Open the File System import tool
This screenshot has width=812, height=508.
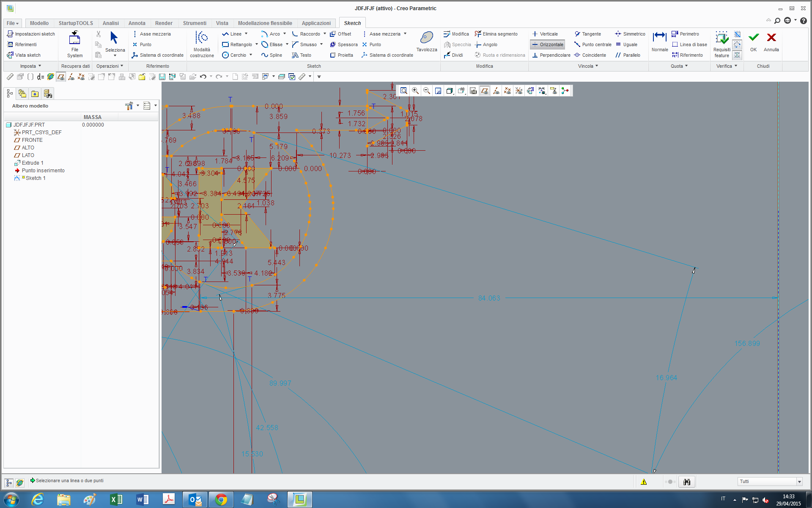pos(74,44)
